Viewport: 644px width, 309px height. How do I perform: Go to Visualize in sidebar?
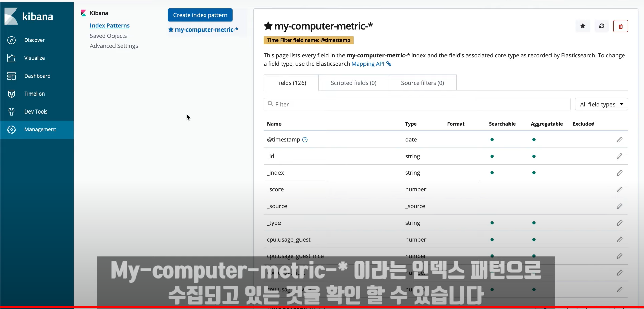35,58
